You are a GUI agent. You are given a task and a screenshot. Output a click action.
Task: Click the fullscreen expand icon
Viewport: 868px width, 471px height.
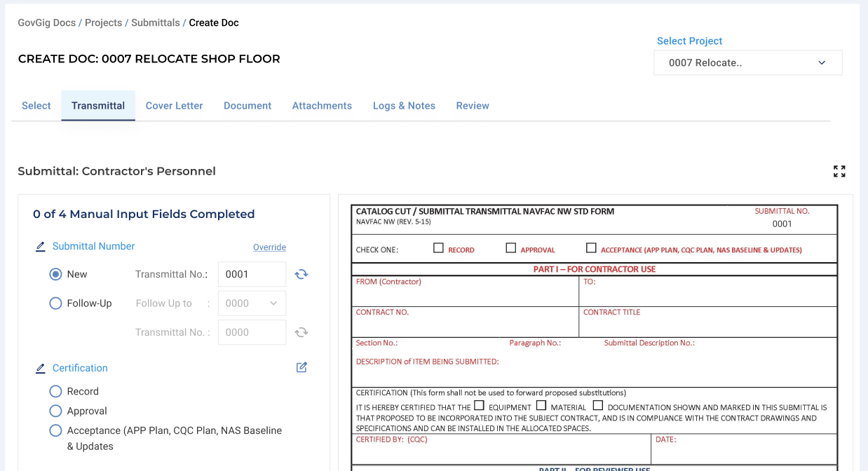839,172
